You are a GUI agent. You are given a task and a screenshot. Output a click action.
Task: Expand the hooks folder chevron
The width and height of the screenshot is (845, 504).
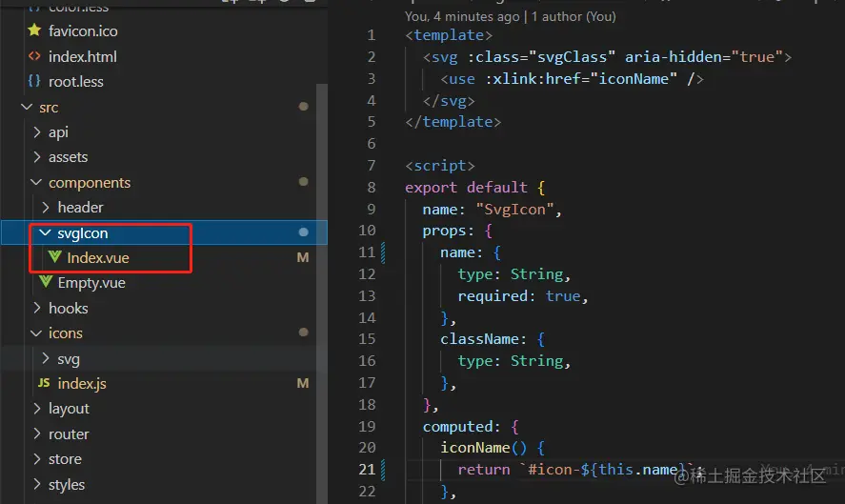(36, 308)
